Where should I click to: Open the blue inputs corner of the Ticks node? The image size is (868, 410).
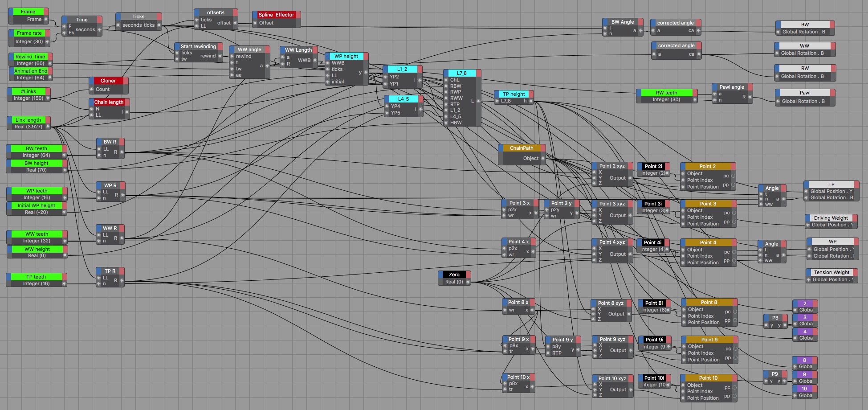point(118,16)
